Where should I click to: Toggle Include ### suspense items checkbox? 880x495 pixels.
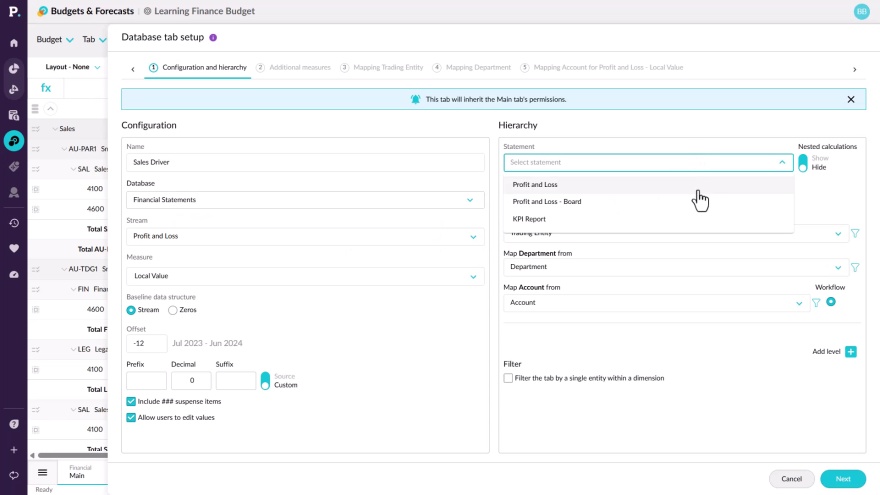point(131,401)
